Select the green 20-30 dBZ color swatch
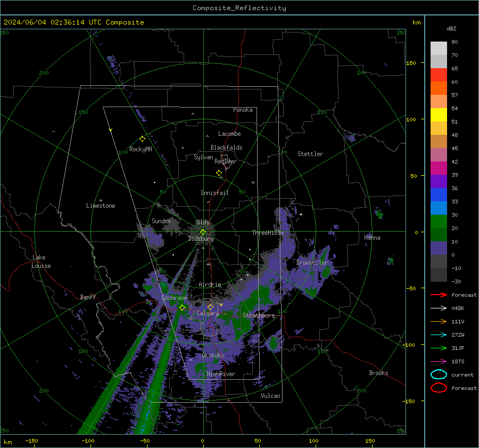Screen dimensions: 479x448 439,222
